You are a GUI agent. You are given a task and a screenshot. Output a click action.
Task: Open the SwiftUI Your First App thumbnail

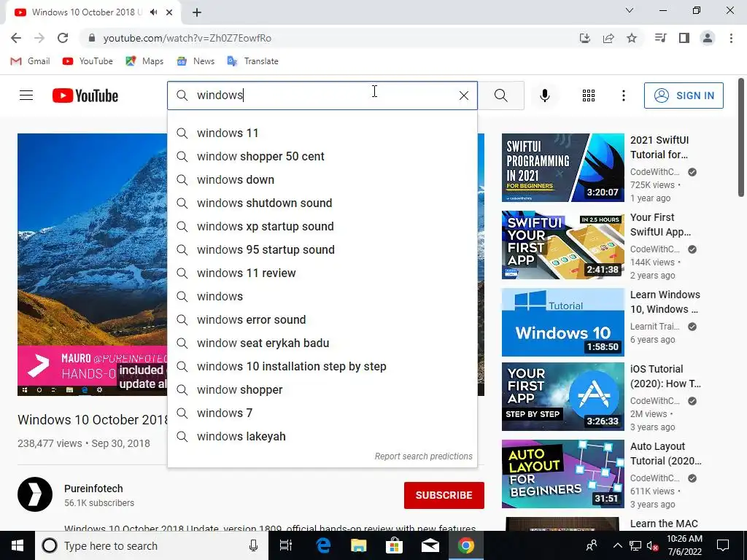pos(562,245)
